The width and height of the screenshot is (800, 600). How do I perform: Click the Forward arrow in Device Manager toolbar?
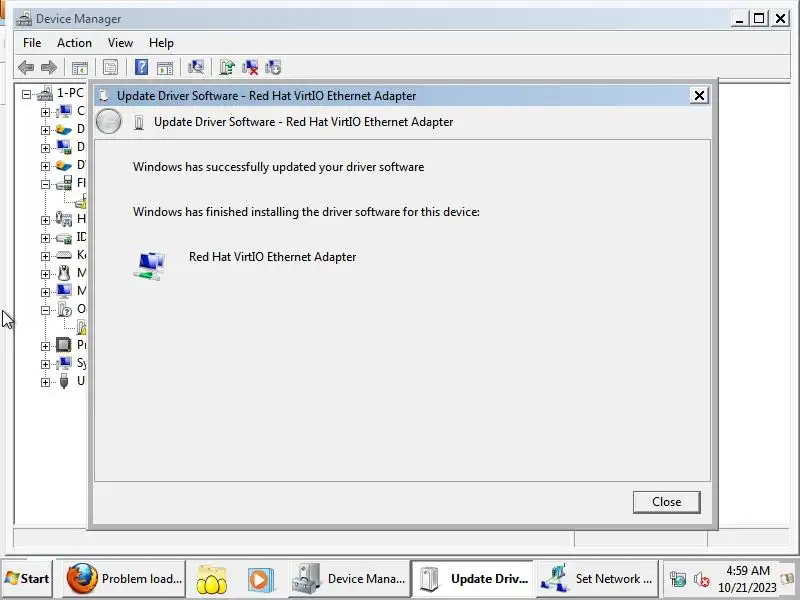tap(49, 67)
